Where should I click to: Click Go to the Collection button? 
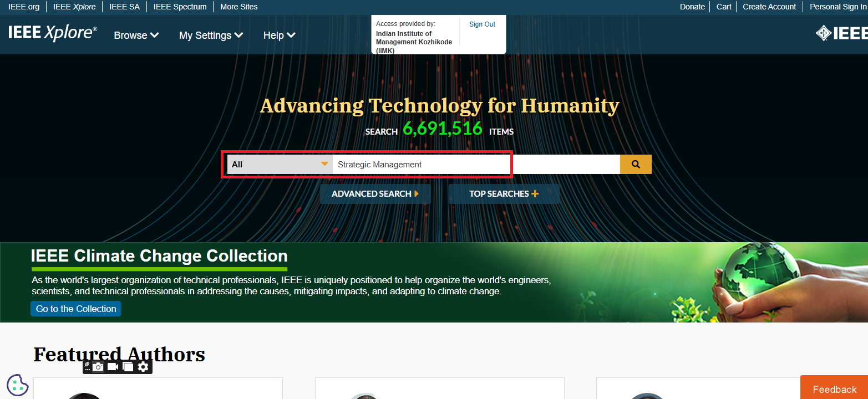tap(76, 309)
